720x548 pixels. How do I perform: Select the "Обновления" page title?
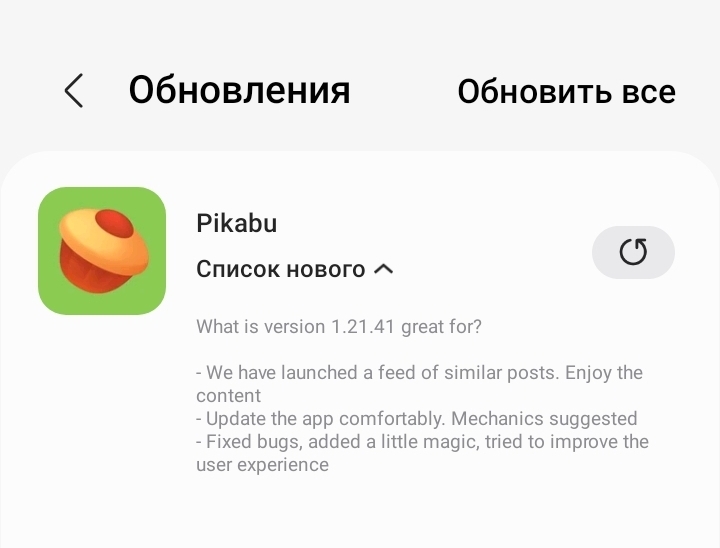click(x=239, y=90)
